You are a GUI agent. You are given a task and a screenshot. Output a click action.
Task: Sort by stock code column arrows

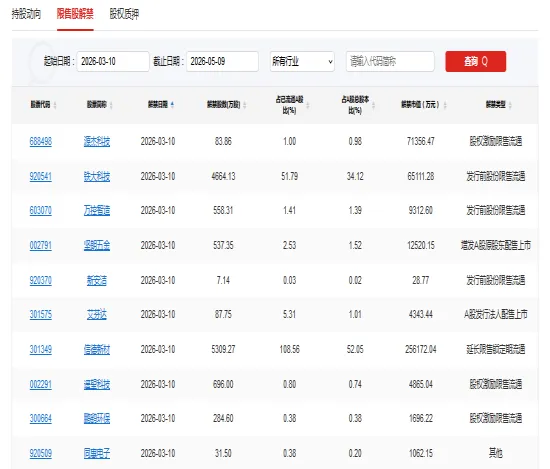55,105
